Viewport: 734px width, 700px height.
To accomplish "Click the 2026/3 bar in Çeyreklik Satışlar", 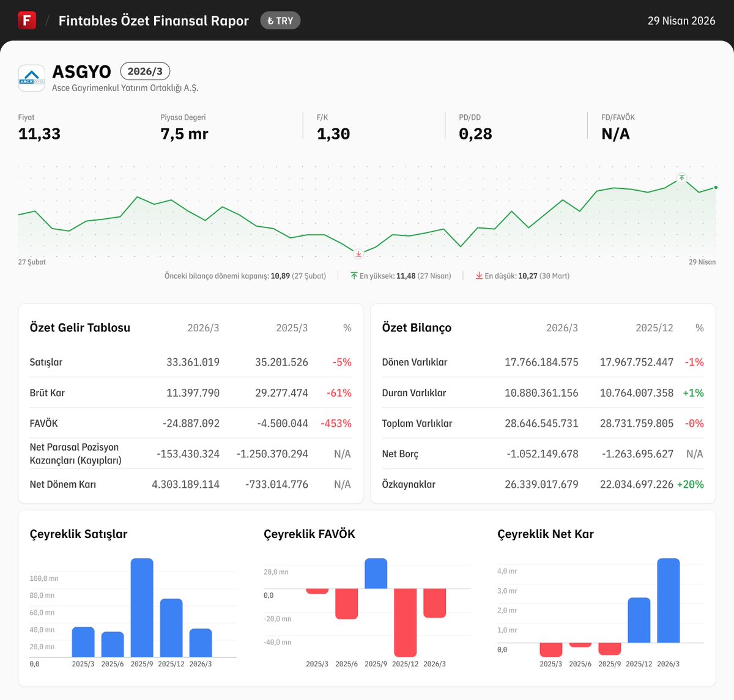I will coord(201,643).
